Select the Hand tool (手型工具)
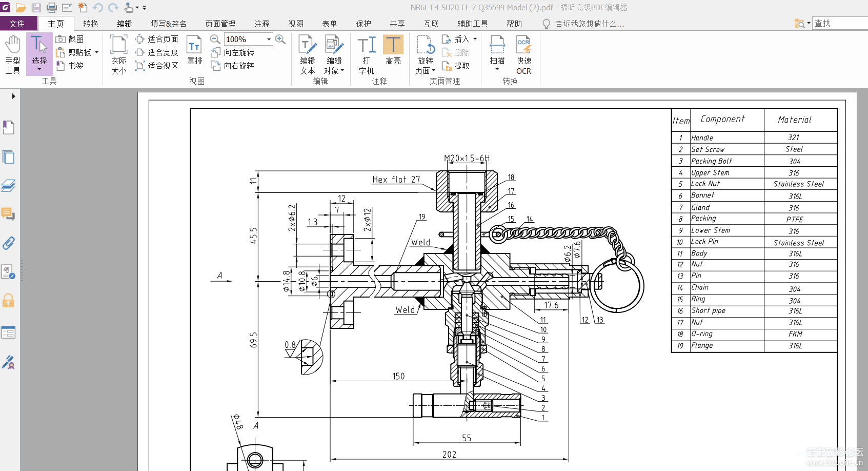The height and width of the screenshot is (471, 868). (x=13, y=54)
